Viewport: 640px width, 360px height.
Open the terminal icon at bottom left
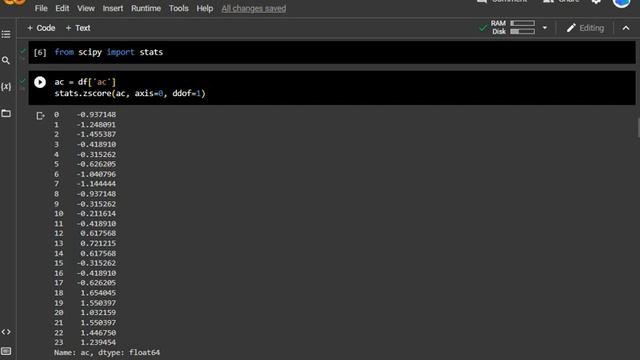pyautogui.click(x=6, y=351)
